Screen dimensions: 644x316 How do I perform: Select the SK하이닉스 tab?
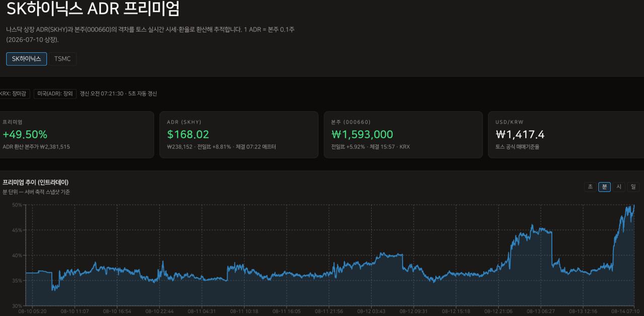27,59
